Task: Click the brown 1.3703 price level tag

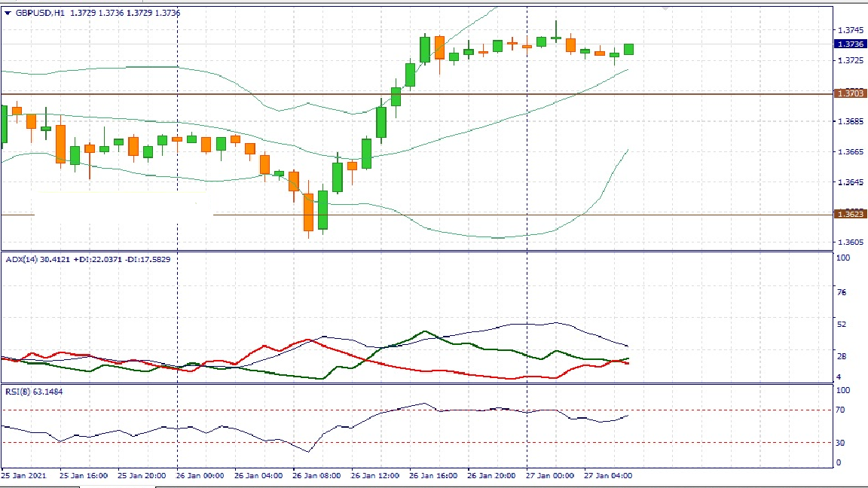Action: (850, 93)
